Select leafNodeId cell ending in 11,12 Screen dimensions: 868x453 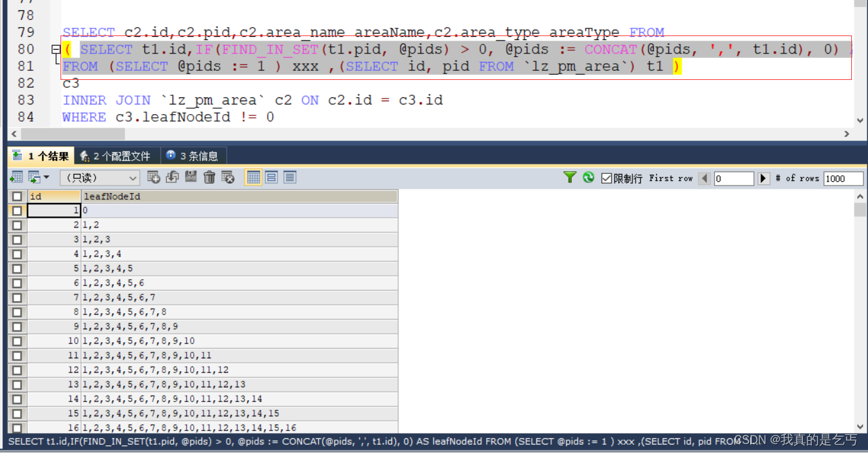[x=240, y=370]
